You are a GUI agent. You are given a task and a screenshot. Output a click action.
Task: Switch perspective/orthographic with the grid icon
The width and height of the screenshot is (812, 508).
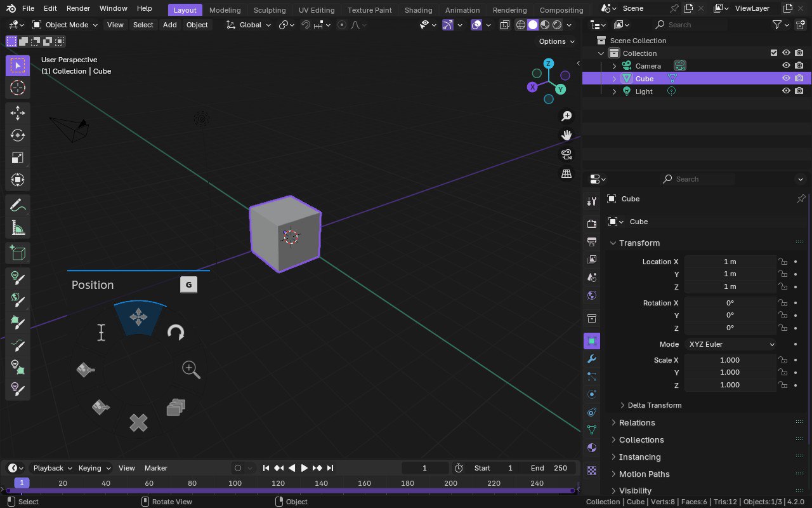pos(566,173)
